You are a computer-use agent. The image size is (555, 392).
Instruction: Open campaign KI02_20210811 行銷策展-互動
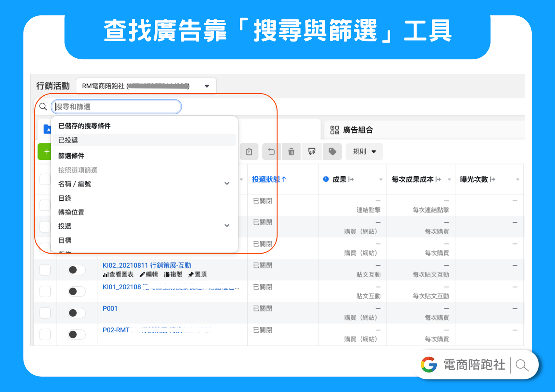click(x=147, y=265)
